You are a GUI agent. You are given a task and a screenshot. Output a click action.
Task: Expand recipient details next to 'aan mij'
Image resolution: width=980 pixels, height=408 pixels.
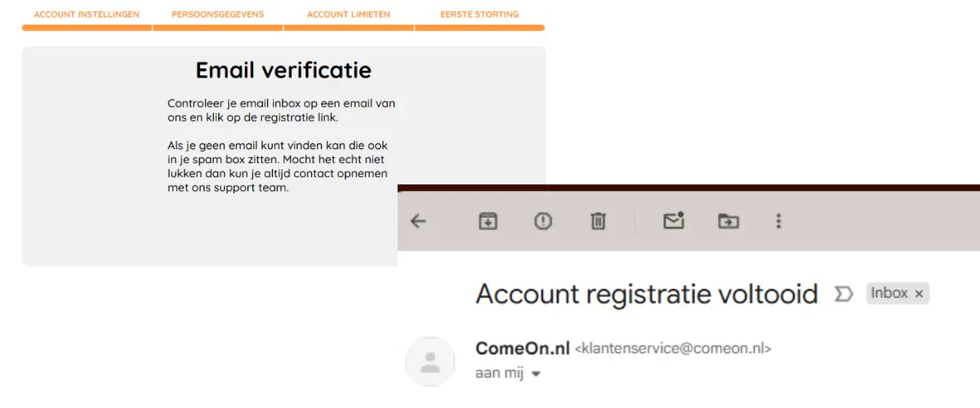pyautogui.click(x=537, y=374)
